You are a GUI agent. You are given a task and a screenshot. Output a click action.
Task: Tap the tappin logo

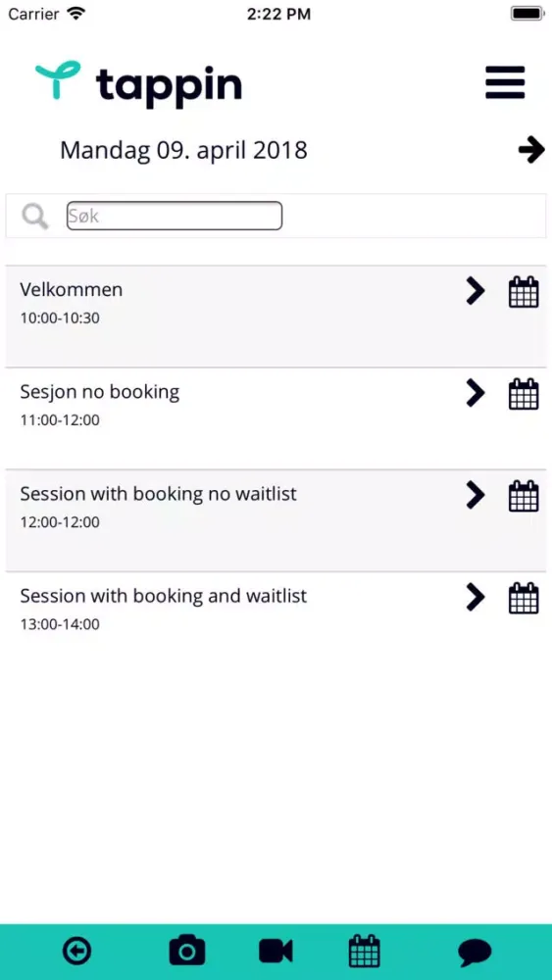(x=138, y=82)
